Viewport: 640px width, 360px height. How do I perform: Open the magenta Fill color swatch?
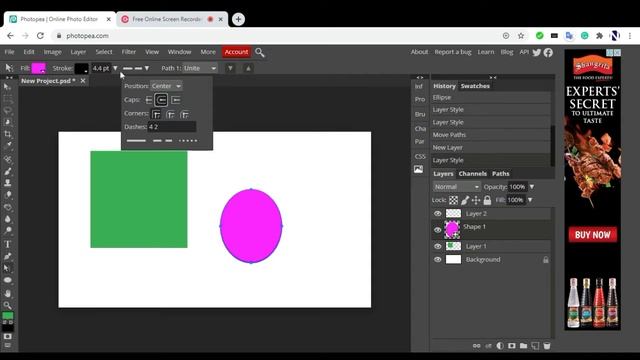[39, 68]
